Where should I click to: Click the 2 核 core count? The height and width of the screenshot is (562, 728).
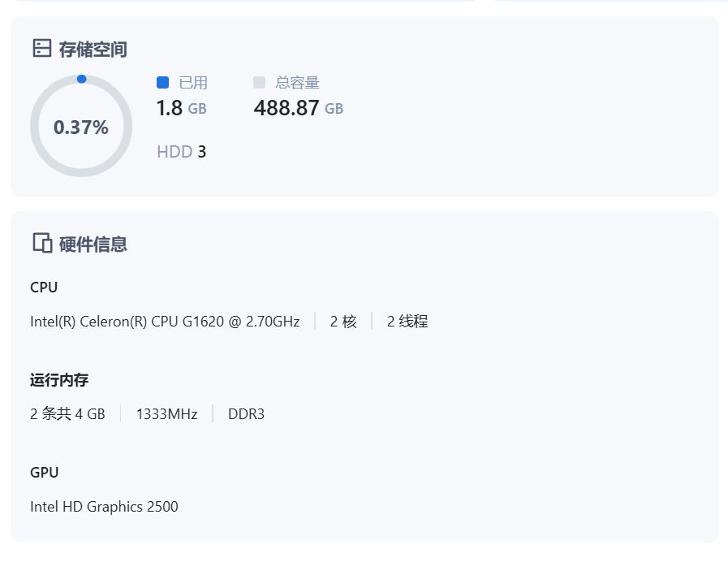pos(342,322)
